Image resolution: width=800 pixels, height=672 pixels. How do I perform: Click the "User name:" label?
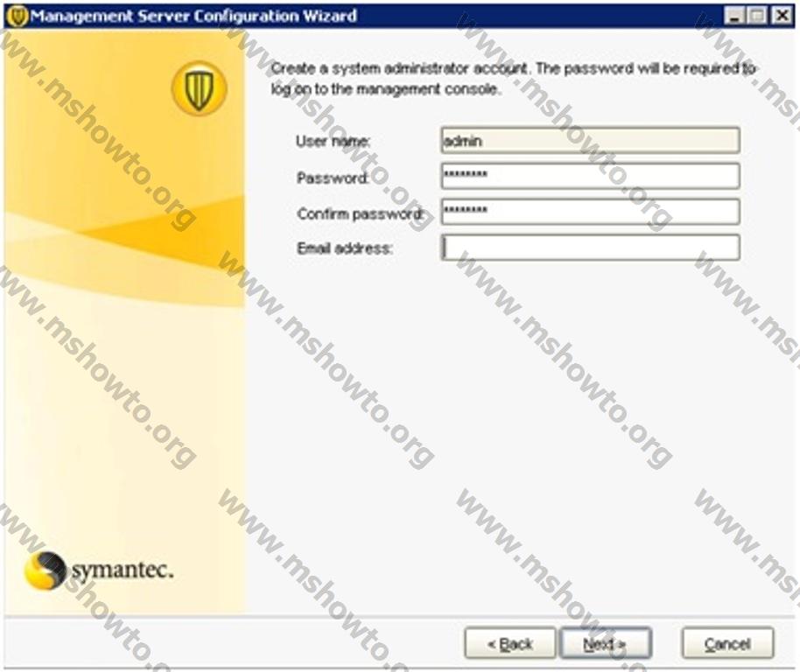(333, 142)
